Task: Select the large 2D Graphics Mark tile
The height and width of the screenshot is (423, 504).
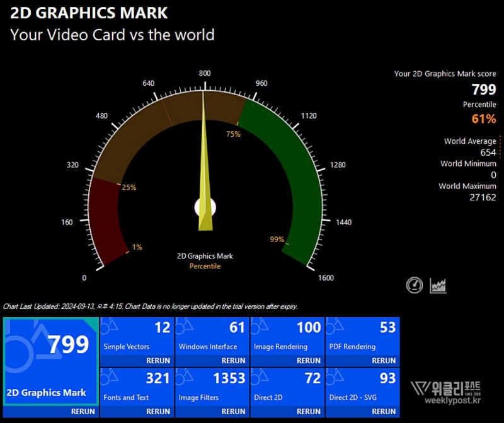Action: [51, 361]
